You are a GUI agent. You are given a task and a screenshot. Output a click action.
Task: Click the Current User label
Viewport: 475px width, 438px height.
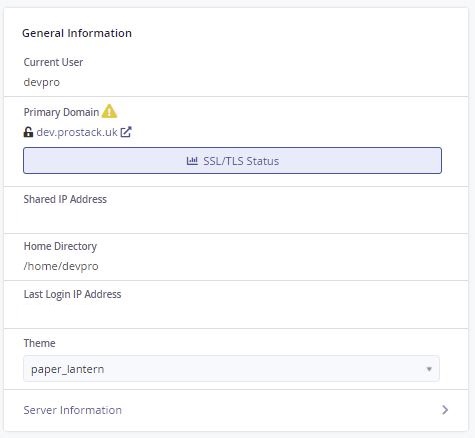(x=53, y=62)
